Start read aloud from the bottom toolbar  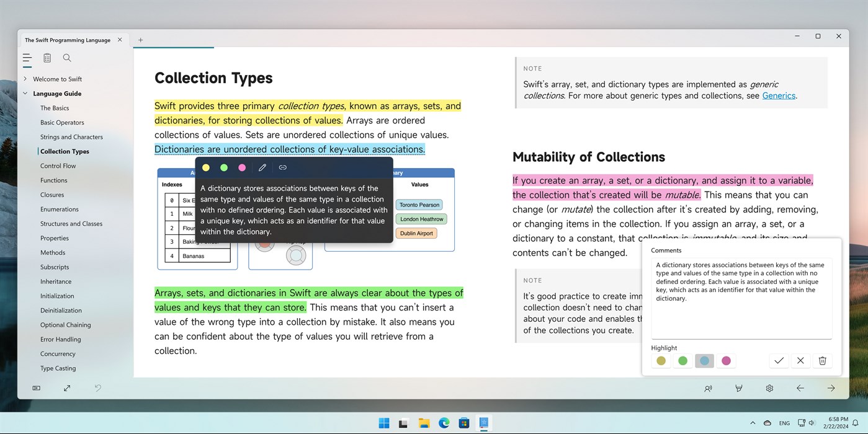708,388
